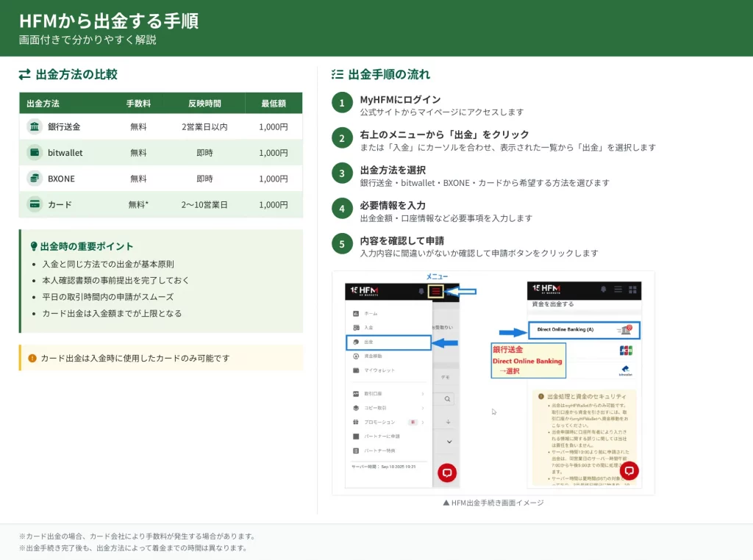Viewport: 753px width, 560px height.
Task: Open マイウォレット menu entry
Action: click(x=379, y=370)
